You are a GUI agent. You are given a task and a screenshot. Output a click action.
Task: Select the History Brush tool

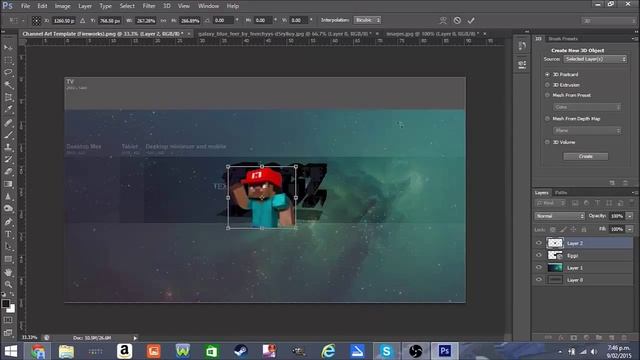pos(8,159)
